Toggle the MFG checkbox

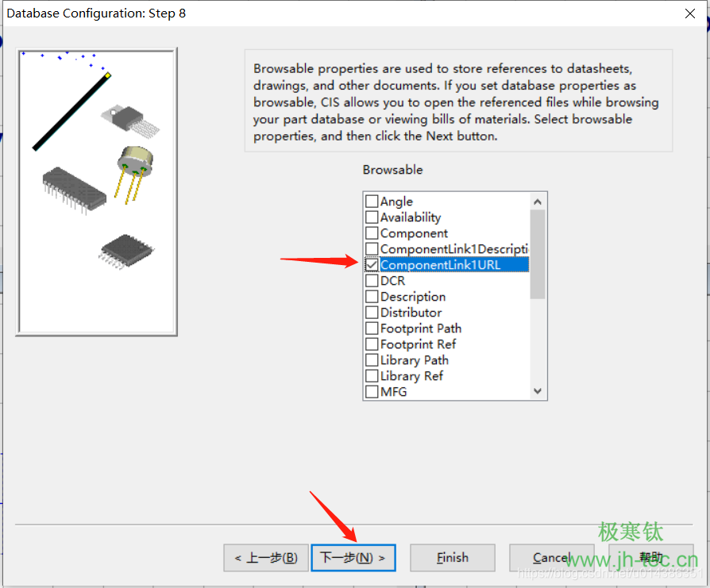point(372,392)
